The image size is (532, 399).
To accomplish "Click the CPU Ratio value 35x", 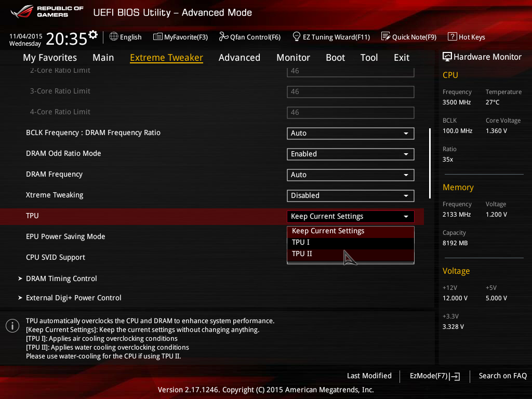I will [448, 159].
